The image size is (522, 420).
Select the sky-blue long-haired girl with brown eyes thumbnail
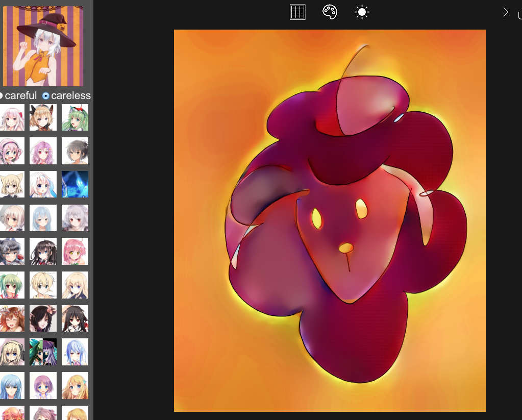point(12,386)
